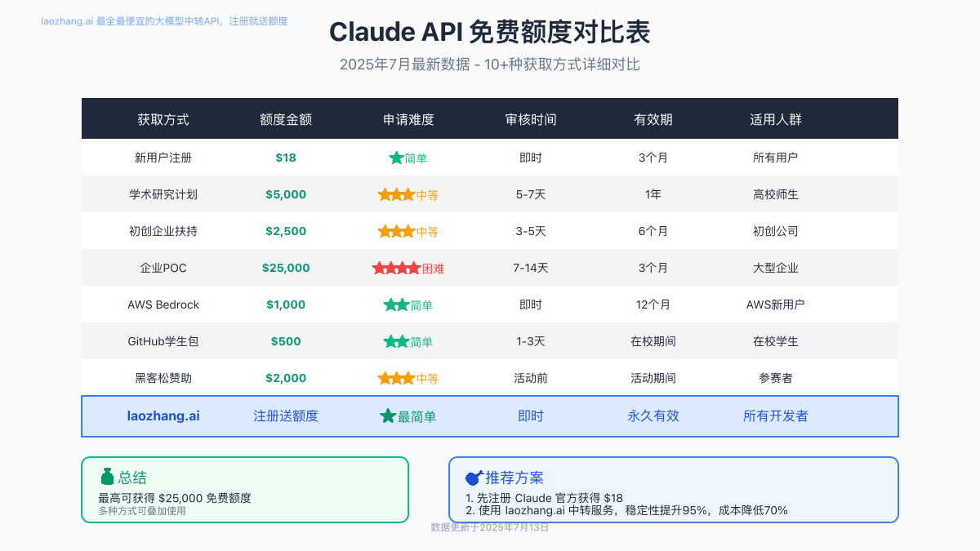Click the "申请难度" column header
Screen dimensions: 980x551
click(408, 119)
